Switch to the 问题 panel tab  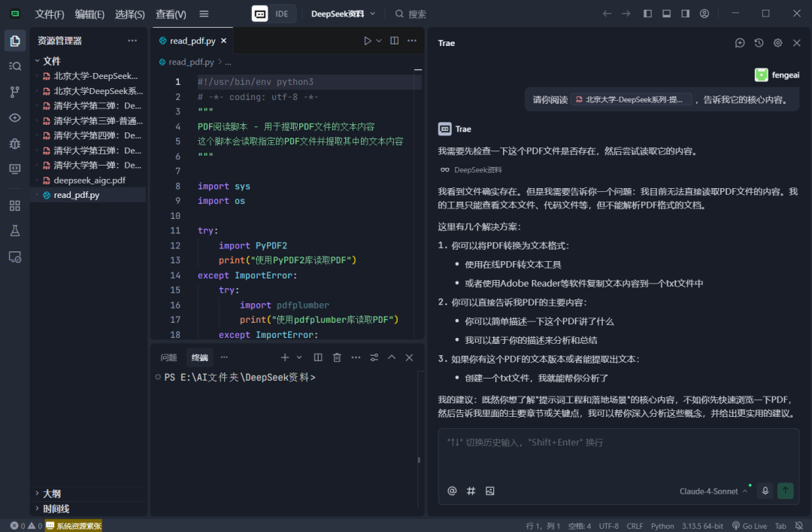[168, 357]
